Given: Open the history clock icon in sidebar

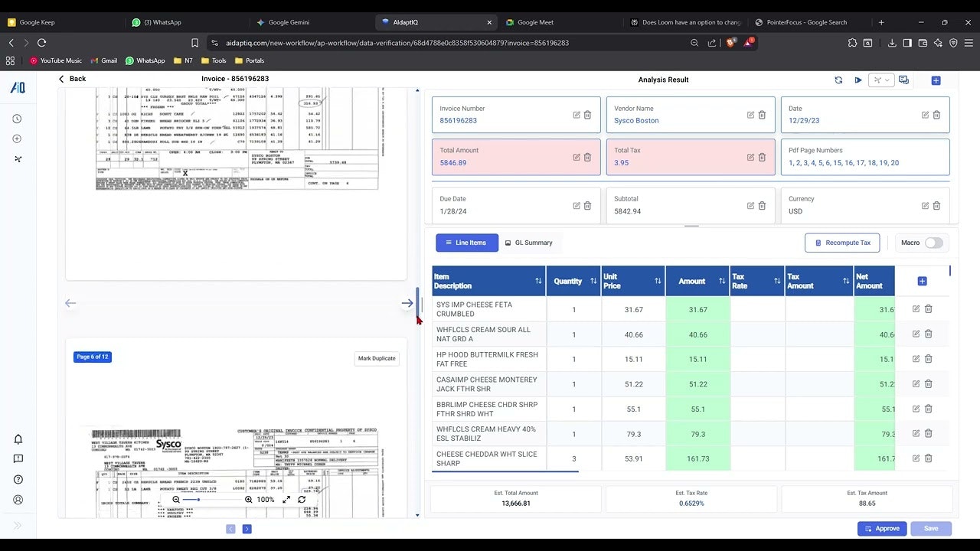Looking at the screenshot, I should coord(18,119).
